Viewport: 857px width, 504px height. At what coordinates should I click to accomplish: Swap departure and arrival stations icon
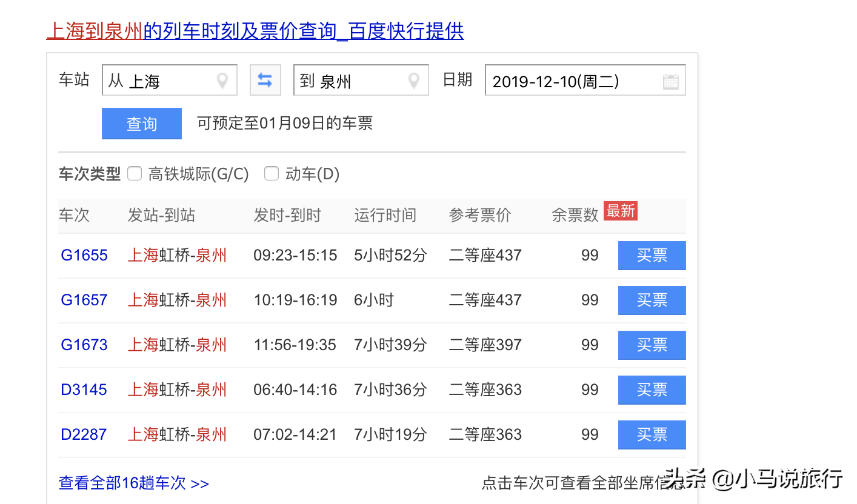coord(265,81)
